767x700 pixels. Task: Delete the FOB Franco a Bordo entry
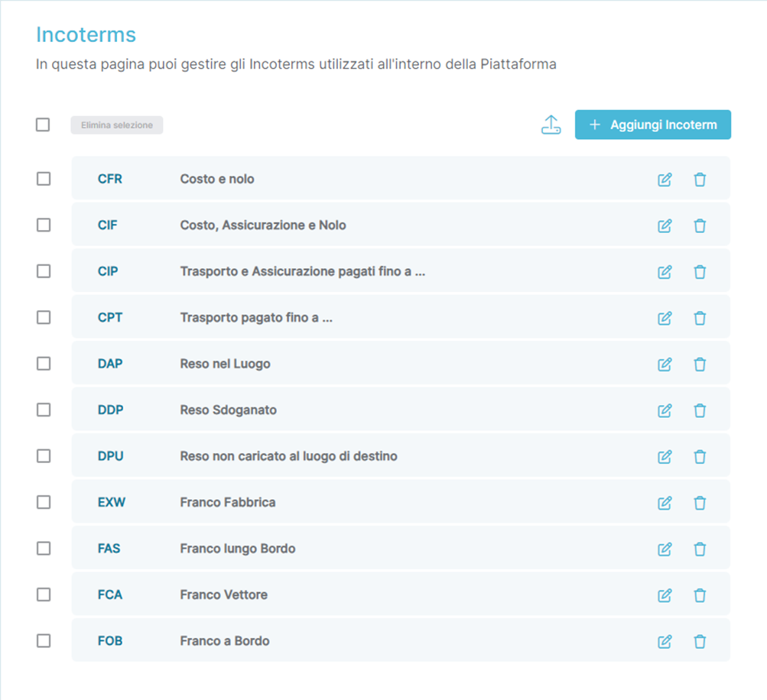pos(700,641)
